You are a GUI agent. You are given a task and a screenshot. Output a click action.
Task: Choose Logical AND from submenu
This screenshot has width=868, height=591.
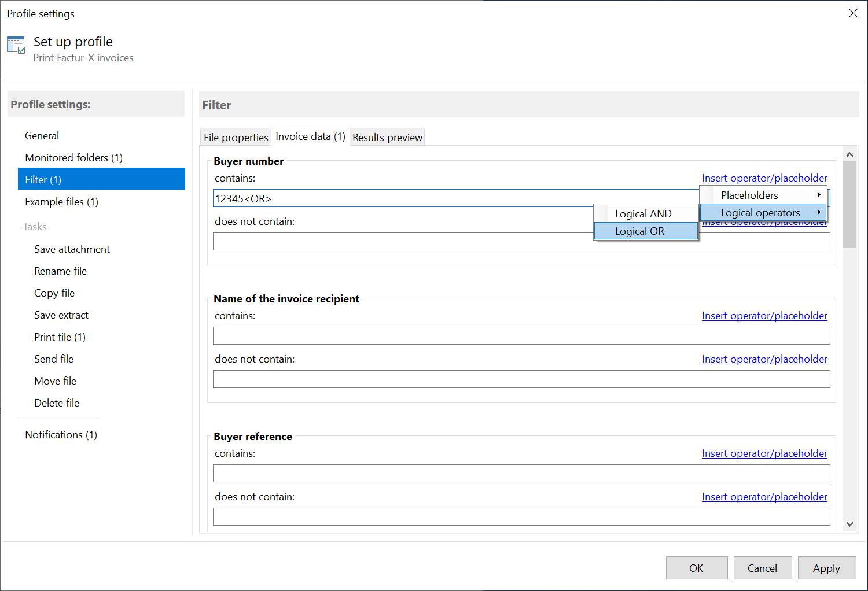coord(646,214)
